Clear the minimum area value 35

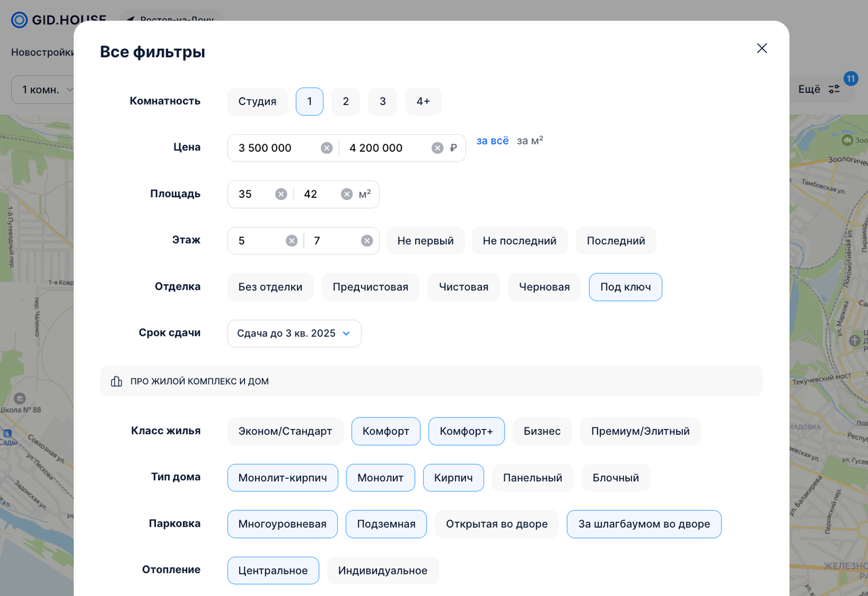281,194
